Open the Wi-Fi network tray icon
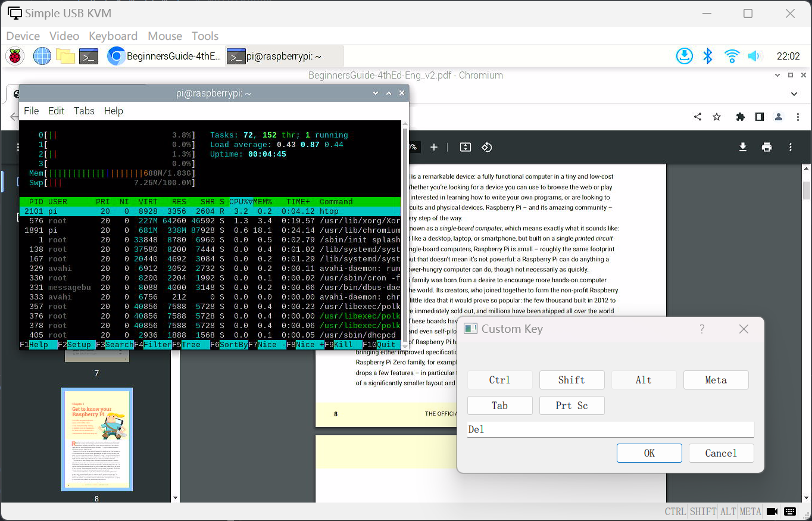Viewport: 812px width, 521px height. [x=732, y=57]
